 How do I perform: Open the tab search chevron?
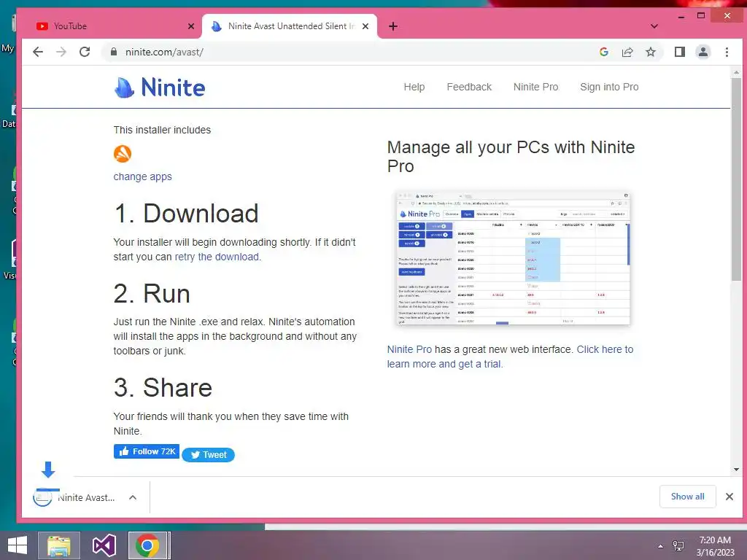[x=654, y=26]
